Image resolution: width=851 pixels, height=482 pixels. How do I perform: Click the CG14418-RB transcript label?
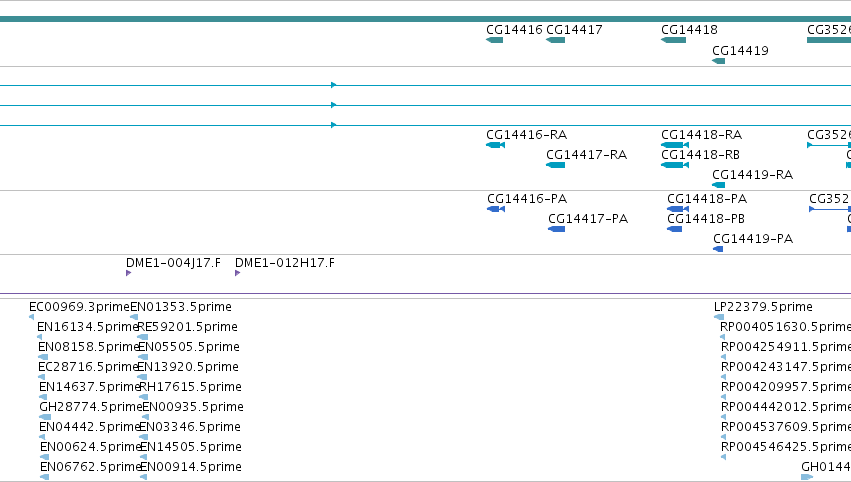tap(700, 155)
